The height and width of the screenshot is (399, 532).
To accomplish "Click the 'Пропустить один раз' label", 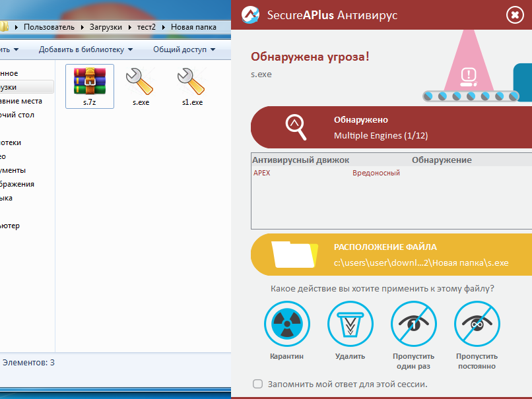I will [x=414, y=361].
